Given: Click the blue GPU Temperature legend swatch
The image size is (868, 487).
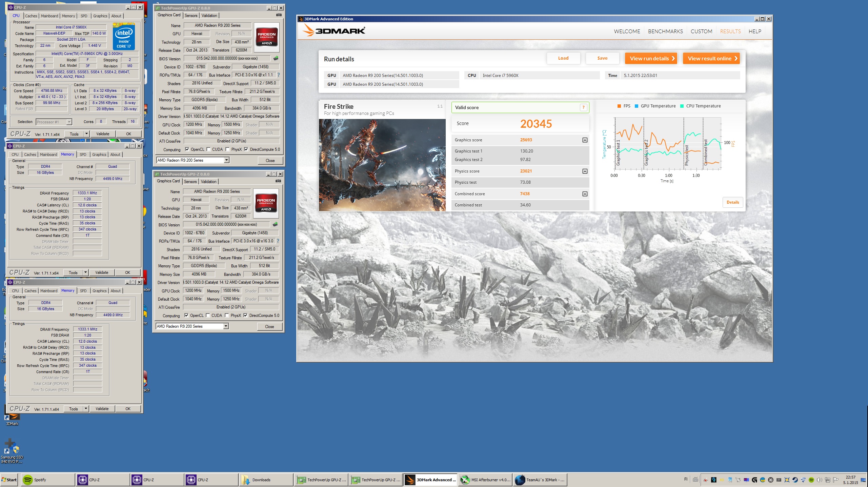Looking at the screenshot, I should pyautogui.click(x=637, y=106).
